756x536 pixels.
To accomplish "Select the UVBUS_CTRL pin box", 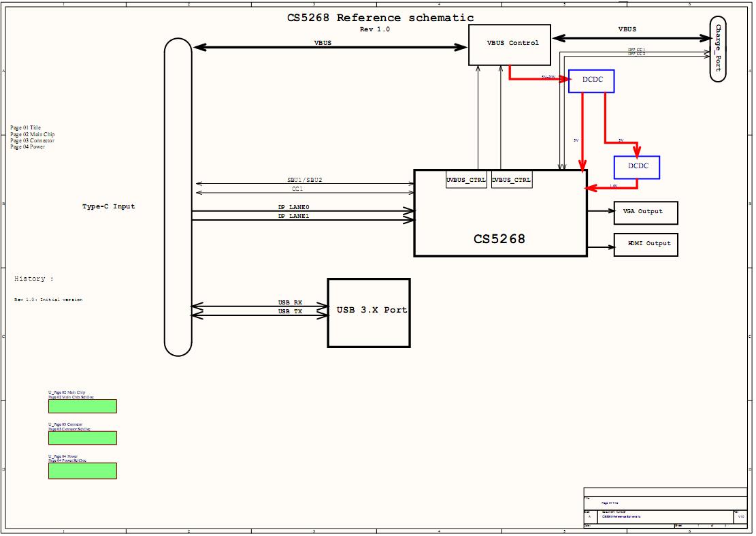I will coord(466,180).
